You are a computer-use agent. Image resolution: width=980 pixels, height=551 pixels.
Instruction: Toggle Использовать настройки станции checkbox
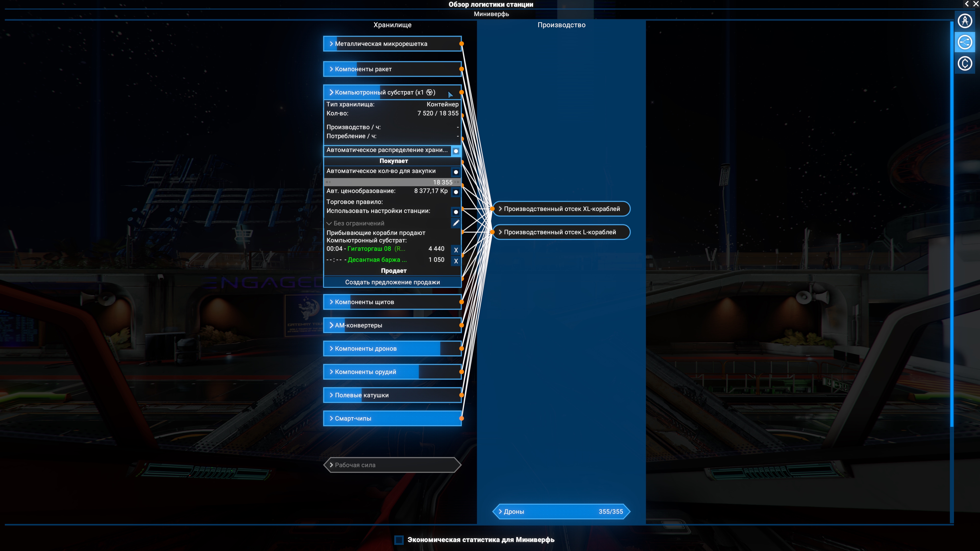click(456, 212)
